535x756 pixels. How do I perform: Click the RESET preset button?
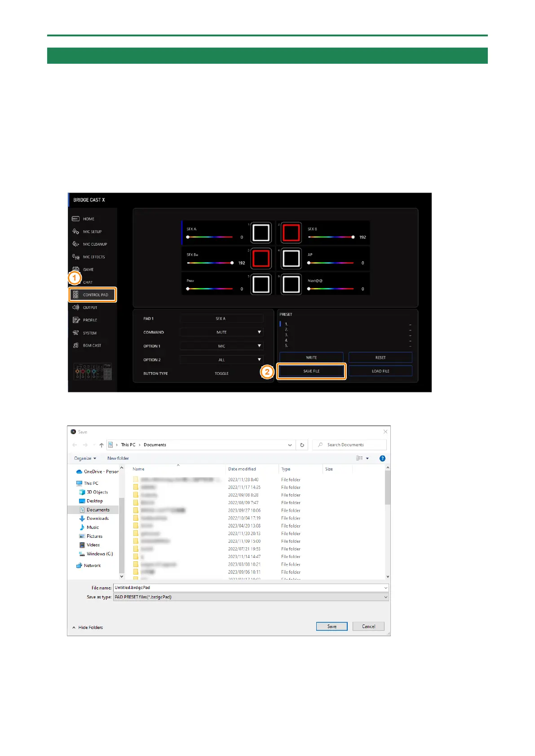380,358
